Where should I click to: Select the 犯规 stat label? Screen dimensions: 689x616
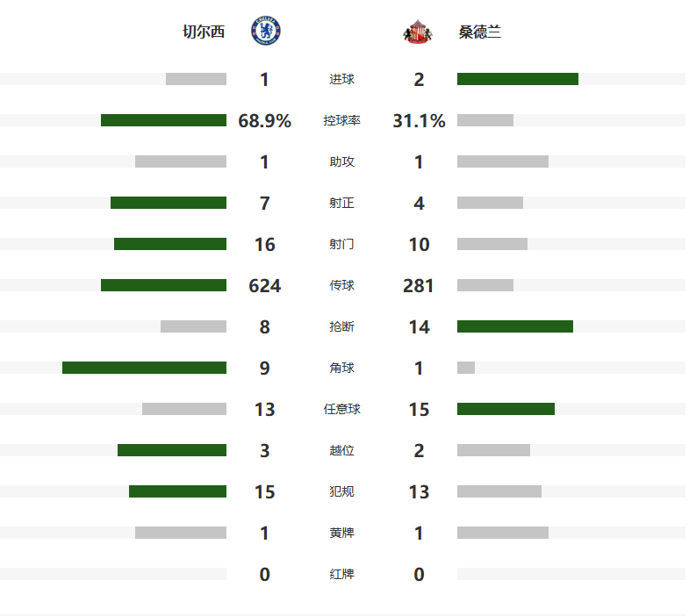point(341,491)
